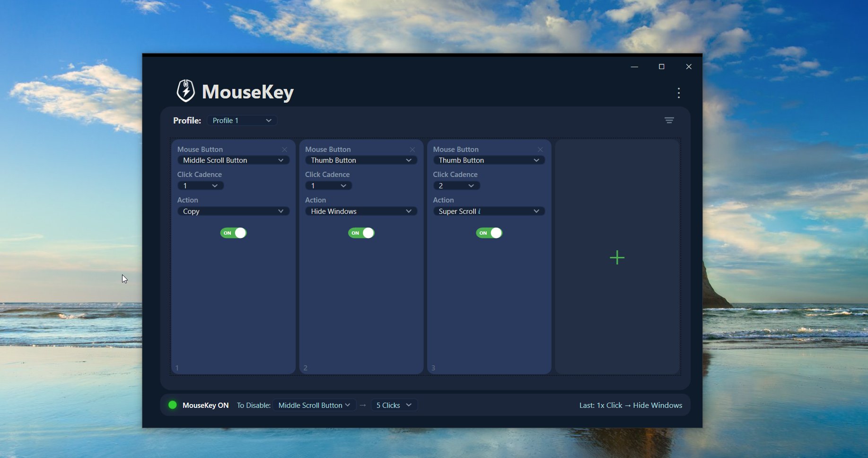Click the card number 1 label
Image resolution: width=868 pixels, height=458 pixels.
pyautogui.click(x=177, y=368)
